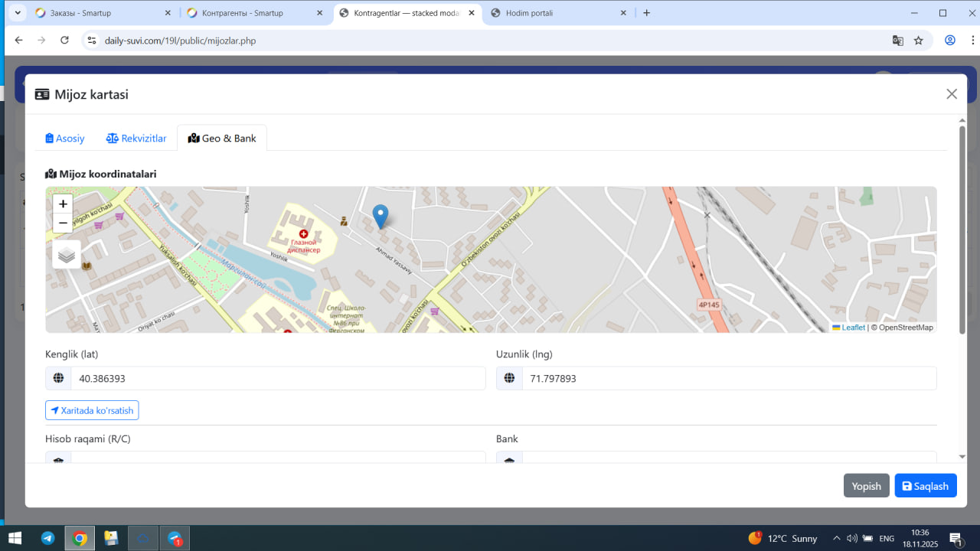
Task: Reload the page
Action: (x=64, y=41)
